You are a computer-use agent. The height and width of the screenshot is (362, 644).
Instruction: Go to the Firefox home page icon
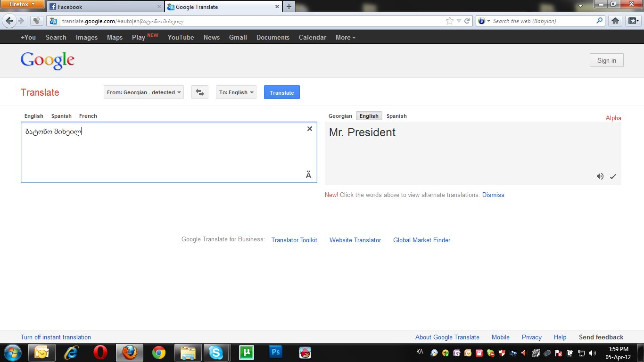tap(615, 21)
